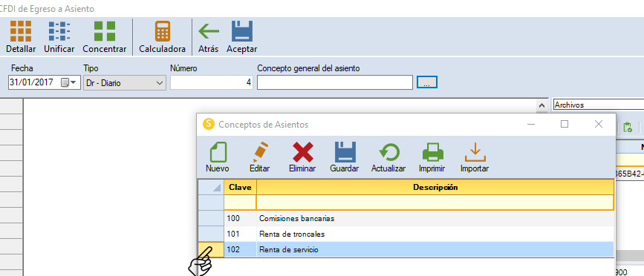Select the Unificar toolbar icon
The image size is (644, 276).
tap(59, 31)
